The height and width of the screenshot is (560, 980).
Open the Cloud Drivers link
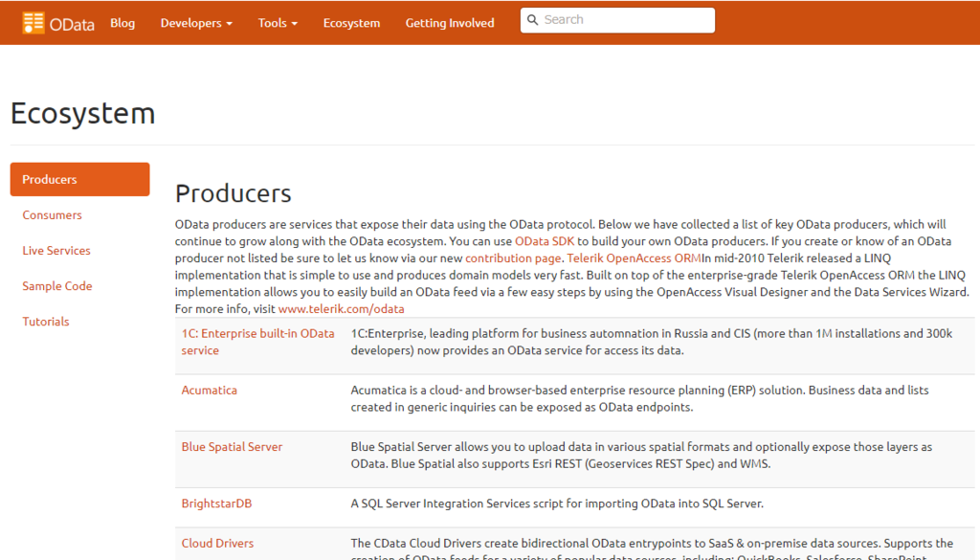[217, 543]
